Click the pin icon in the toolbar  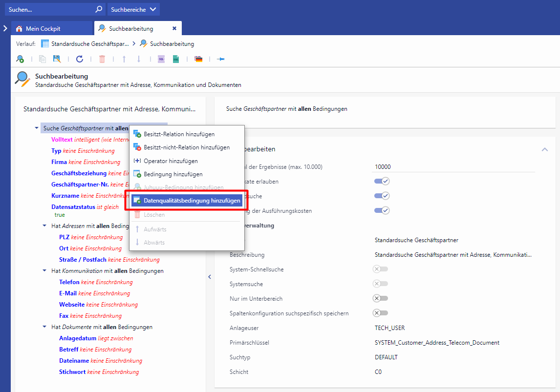[x=221, y=59]
